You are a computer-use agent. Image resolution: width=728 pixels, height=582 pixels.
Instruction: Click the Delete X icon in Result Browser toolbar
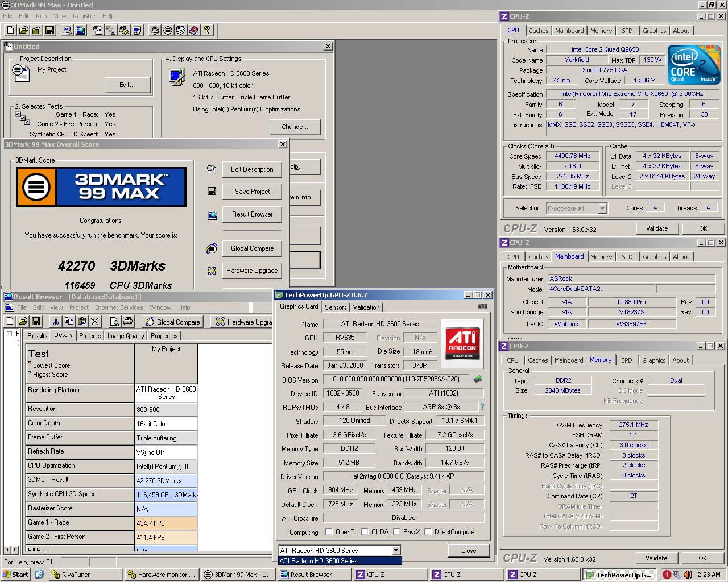coord(95,322)
